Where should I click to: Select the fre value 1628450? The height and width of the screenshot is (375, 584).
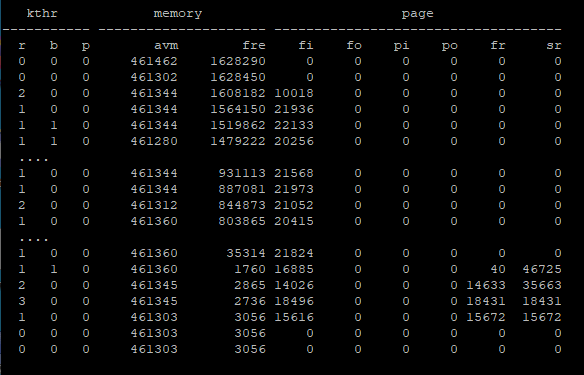point(238,77)
